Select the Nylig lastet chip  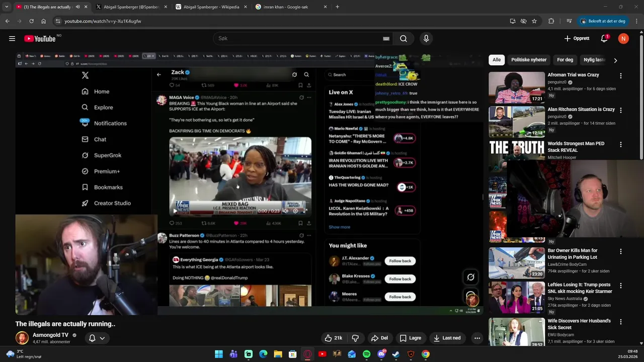(594, 60)
